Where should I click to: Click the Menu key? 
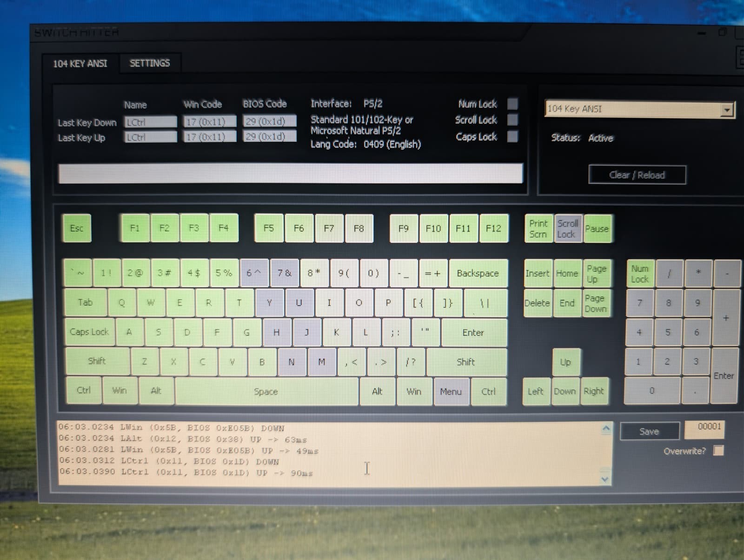click(451, 392)
